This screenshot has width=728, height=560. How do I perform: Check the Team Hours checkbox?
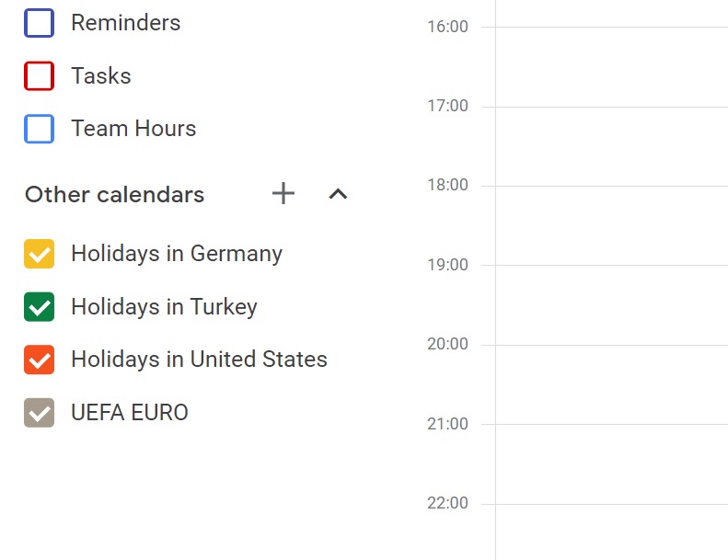(x=39, y=129)
